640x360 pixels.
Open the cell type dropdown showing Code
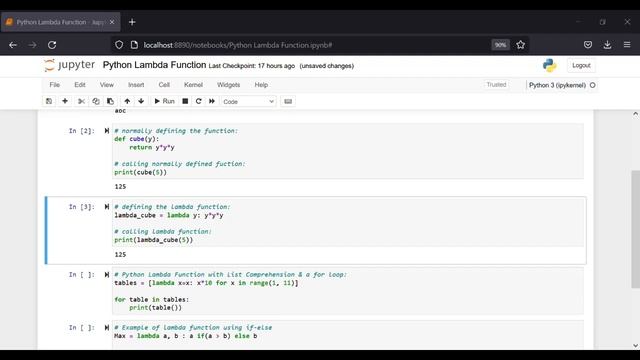coord(248,102)
